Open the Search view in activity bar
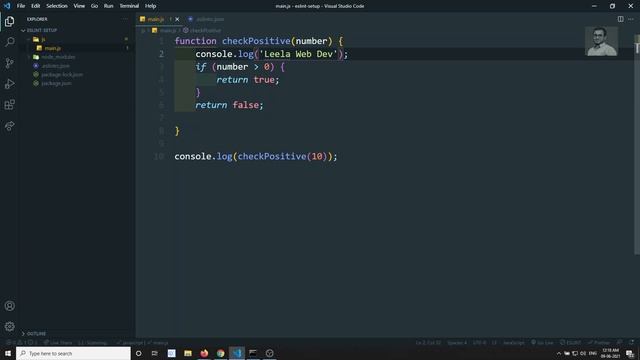Screen dimensions: 640x360 click(9, 42)
